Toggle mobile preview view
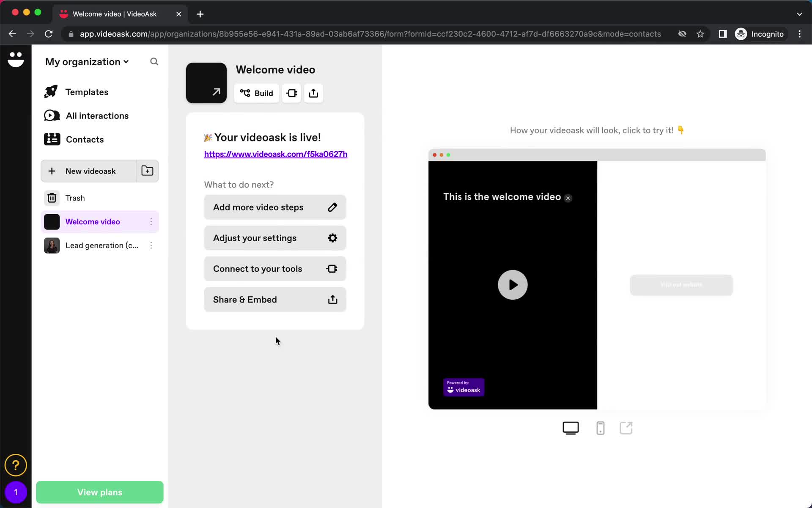This screenshot has height=508, width=812. pos(600,428)
